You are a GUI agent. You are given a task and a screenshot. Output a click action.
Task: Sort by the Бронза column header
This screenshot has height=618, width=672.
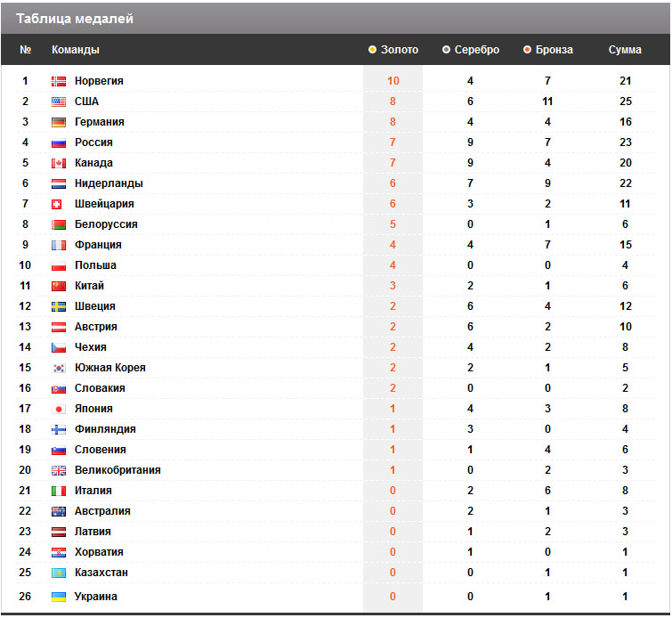click(554, 50)
